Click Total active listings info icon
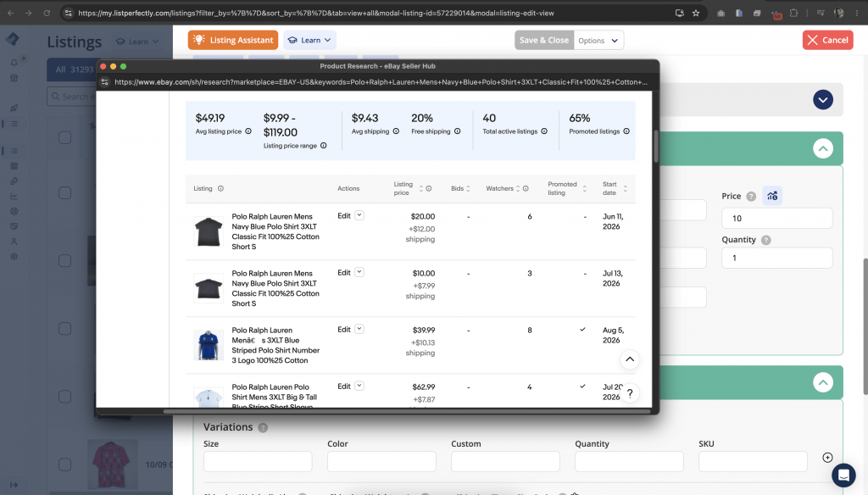The image size is (868, 495). pyautogui.click(x=544, y=131)
